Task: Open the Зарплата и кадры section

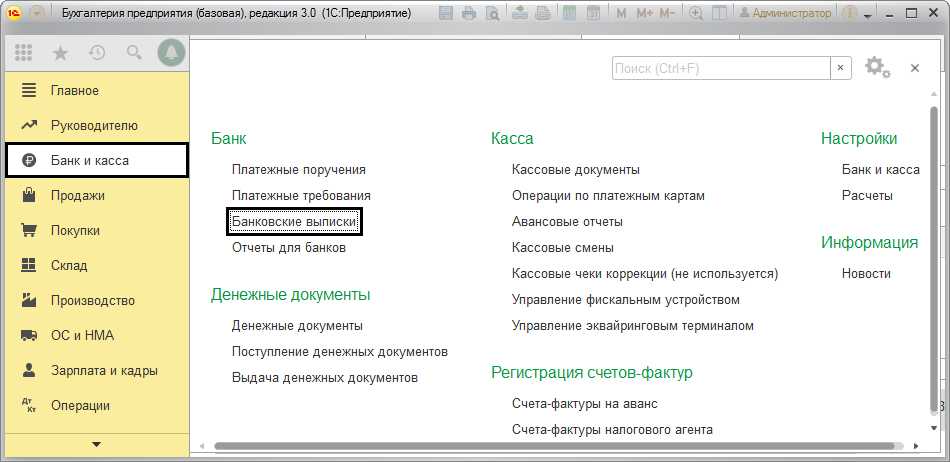Action: [x=104, y=371]
